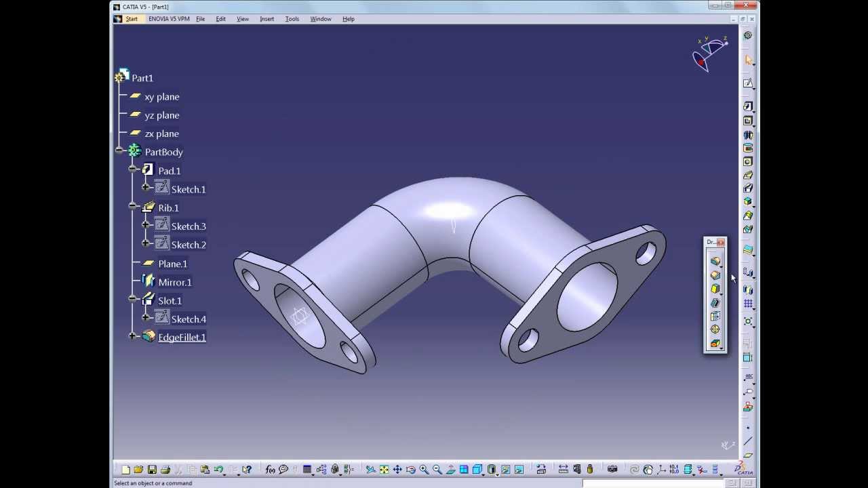This screenshot has width=868, height=488.
Task: Select the Slot tool in right toolbar
Action: 748,188
